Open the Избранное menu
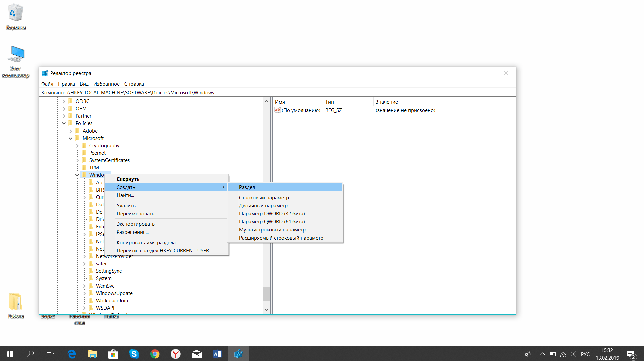The image size is (644, 361). click(x=106, y=84)
